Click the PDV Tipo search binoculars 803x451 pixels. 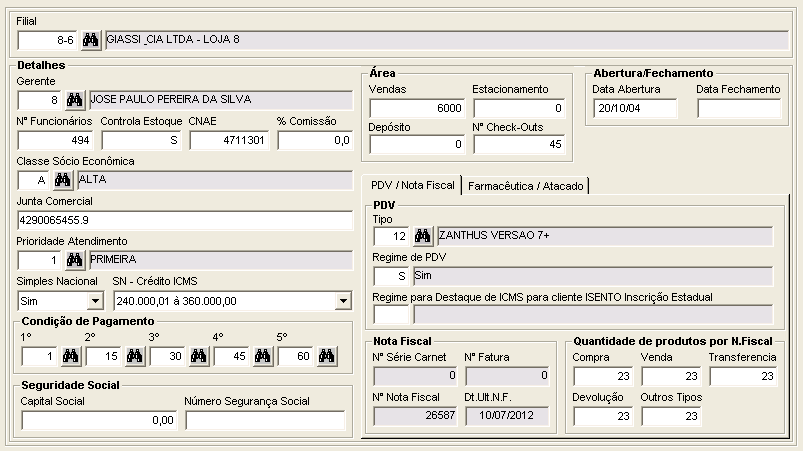(x=422, y=236)
